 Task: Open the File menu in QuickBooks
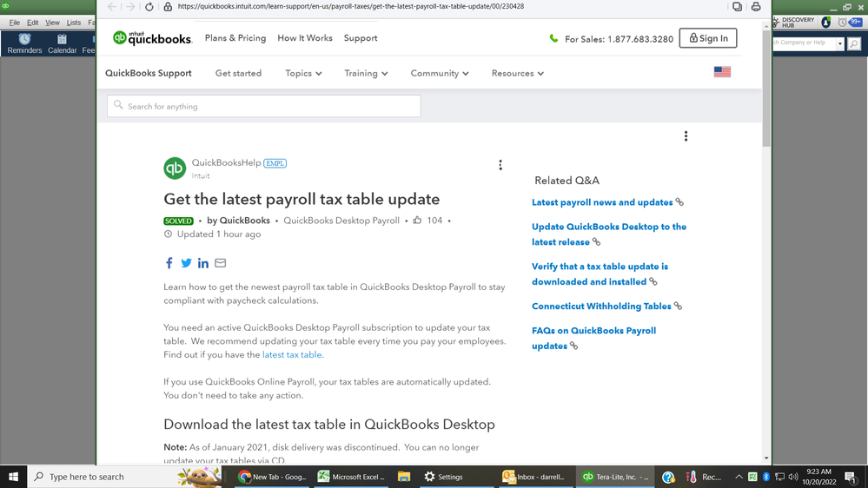coord(15,23)
